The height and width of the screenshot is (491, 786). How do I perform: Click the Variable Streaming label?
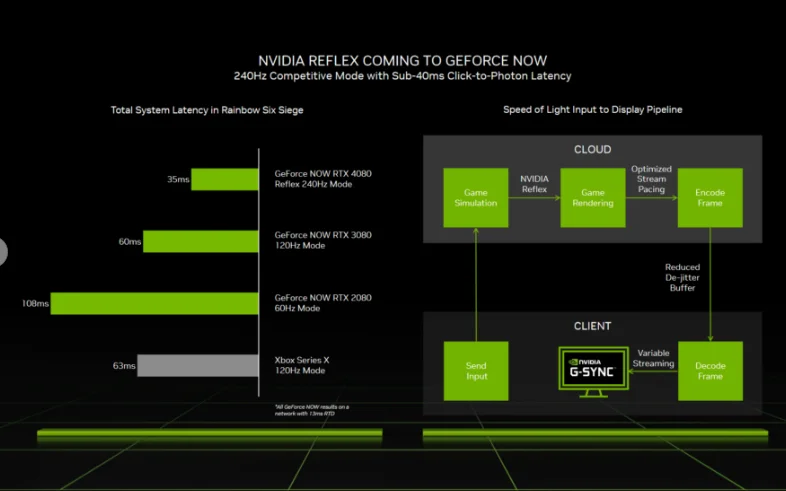click(x=653, y=358)
